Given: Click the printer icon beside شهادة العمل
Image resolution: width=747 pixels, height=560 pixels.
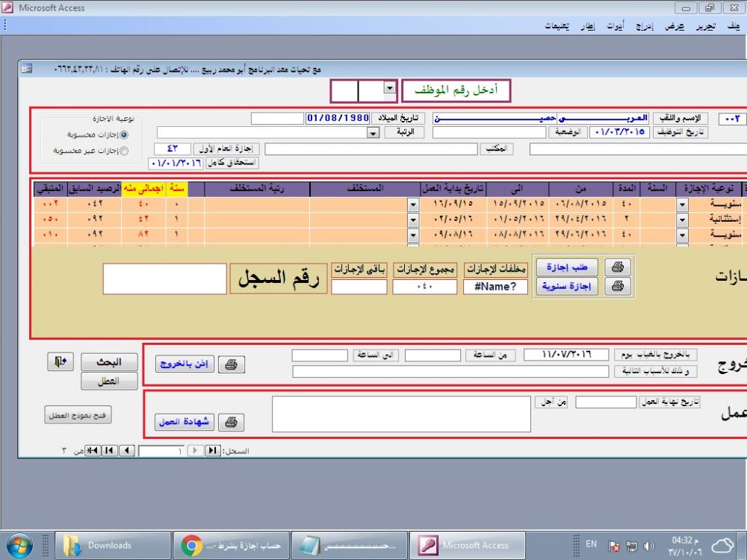Looking at the screenshot, I should click(x=231, y=422).
